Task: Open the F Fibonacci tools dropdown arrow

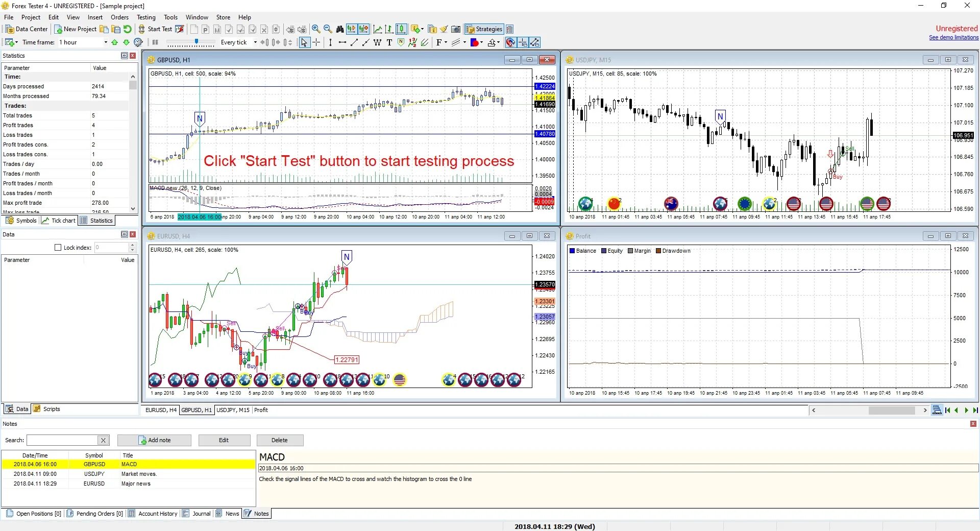Action: tap(446, 42)
